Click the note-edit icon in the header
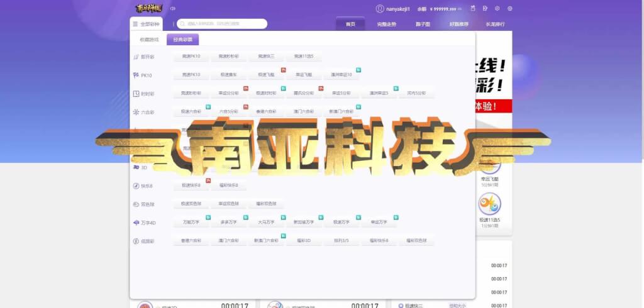The width and height of the screenshot is (644, 308). point(485,8)
